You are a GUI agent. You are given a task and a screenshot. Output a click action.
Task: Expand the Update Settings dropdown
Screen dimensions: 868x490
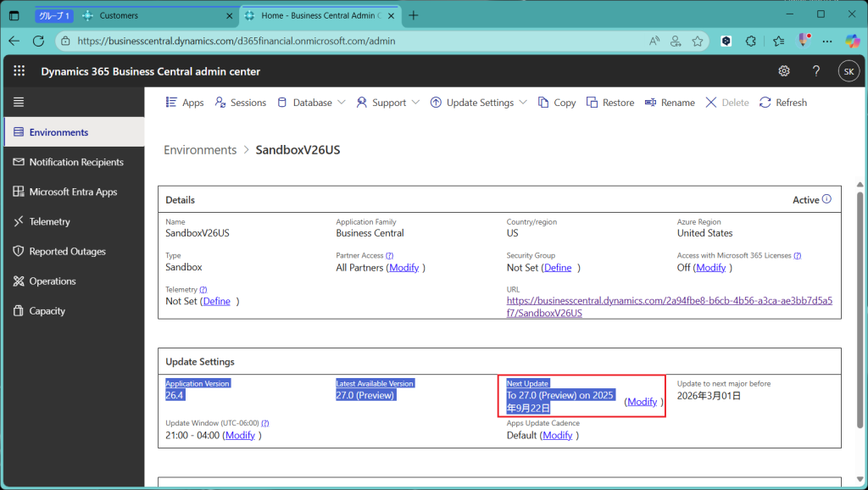[479, 103]
